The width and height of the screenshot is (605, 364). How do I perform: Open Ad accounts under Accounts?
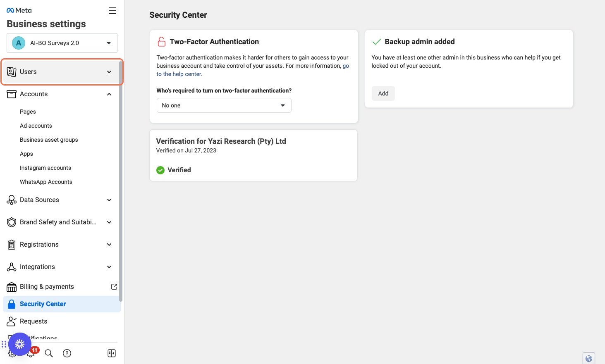[36, 126]
